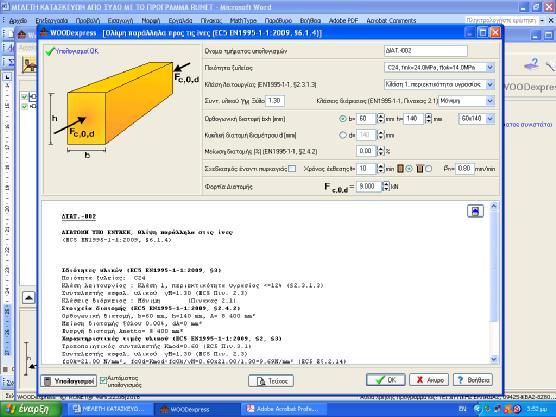Click the first fire exposure section icon
The image size is (556, 417).
click(x=400, y=169)
